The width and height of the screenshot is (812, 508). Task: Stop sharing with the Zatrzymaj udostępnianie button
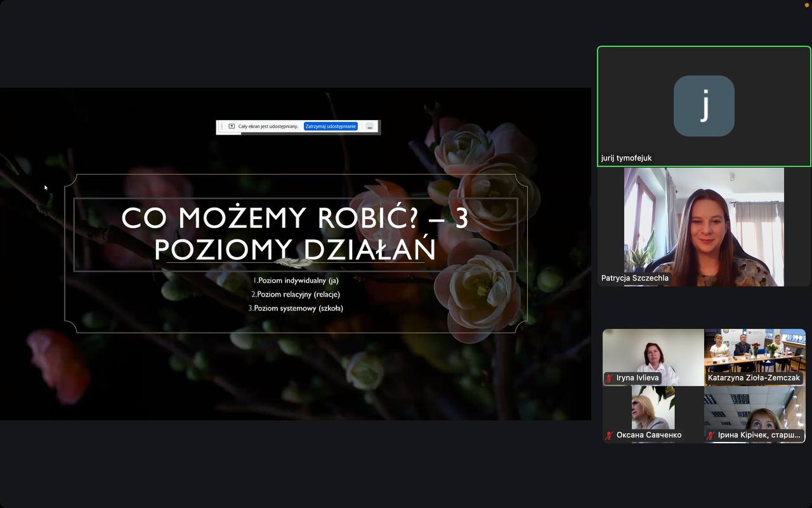(331, 126)
